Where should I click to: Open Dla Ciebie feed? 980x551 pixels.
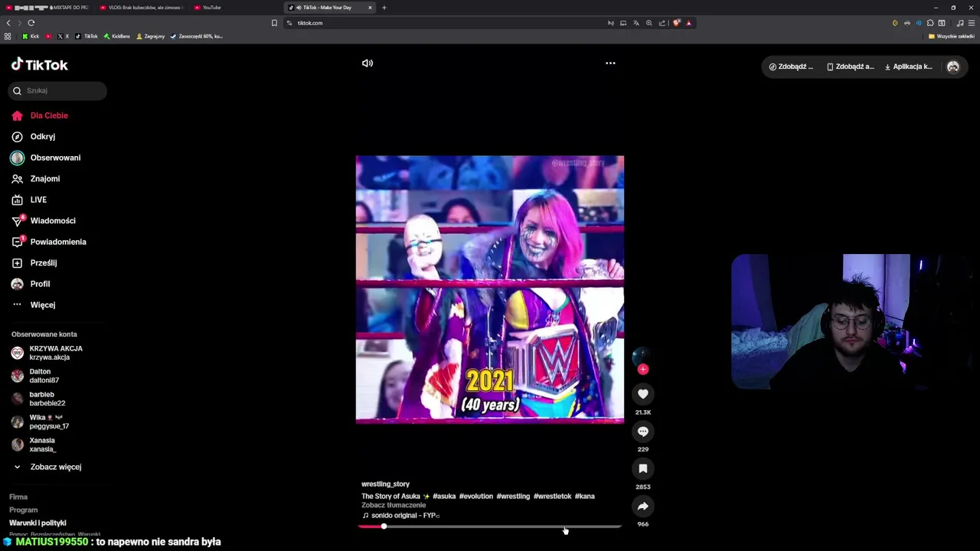[40, 116]
